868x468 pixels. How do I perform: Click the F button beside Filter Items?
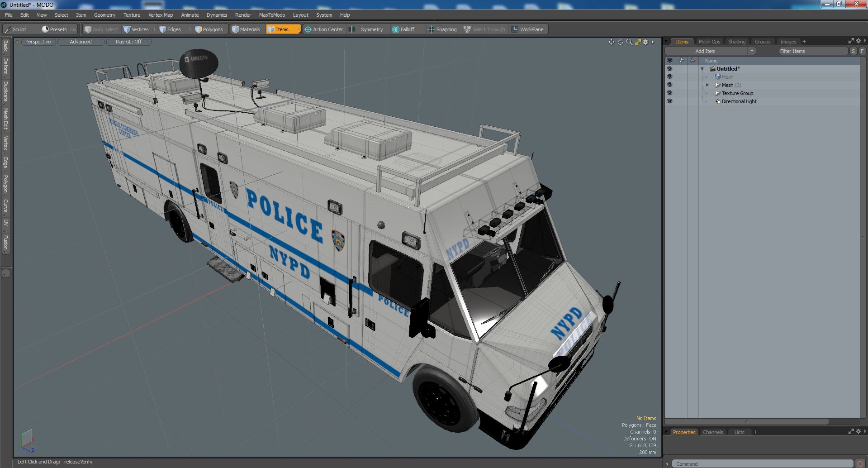862,51
